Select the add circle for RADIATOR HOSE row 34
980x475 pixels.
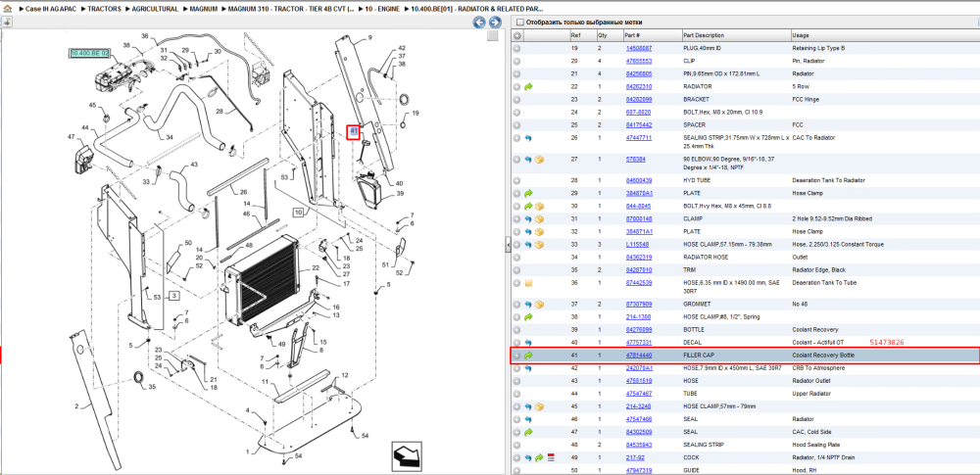point(516,258)
